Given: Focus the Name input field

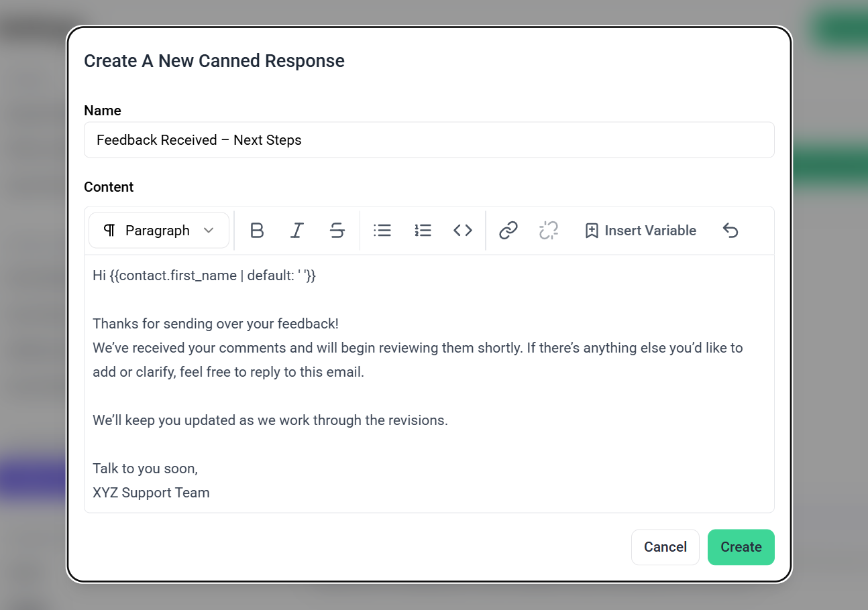Looking at the screenshot, I should click(x=429, y=140).
